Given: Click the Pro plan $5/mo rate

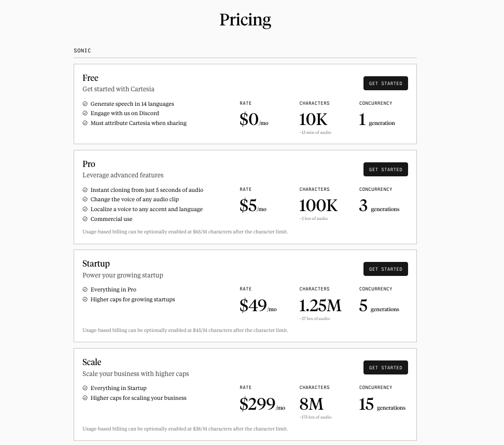Looking at the screenshot, I should pos(253,206).
